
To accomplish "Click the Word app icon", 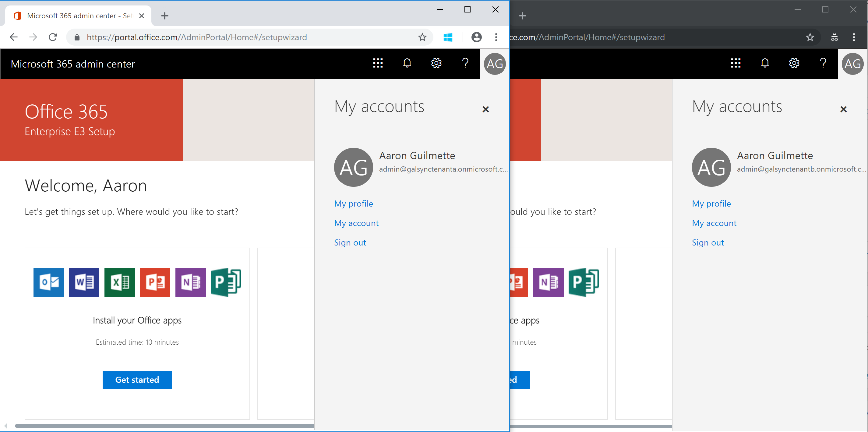I will tap(84, 282).
